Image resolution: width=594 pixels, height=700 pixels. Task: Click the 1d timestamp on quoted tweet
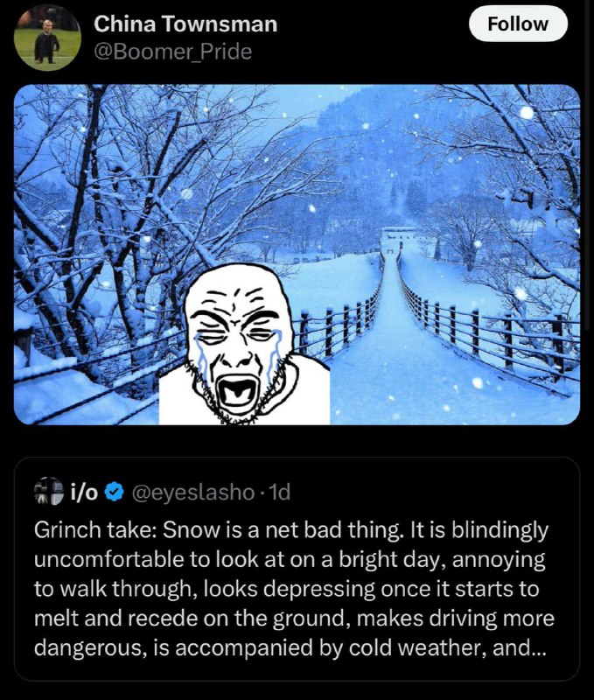coord(276,492)
